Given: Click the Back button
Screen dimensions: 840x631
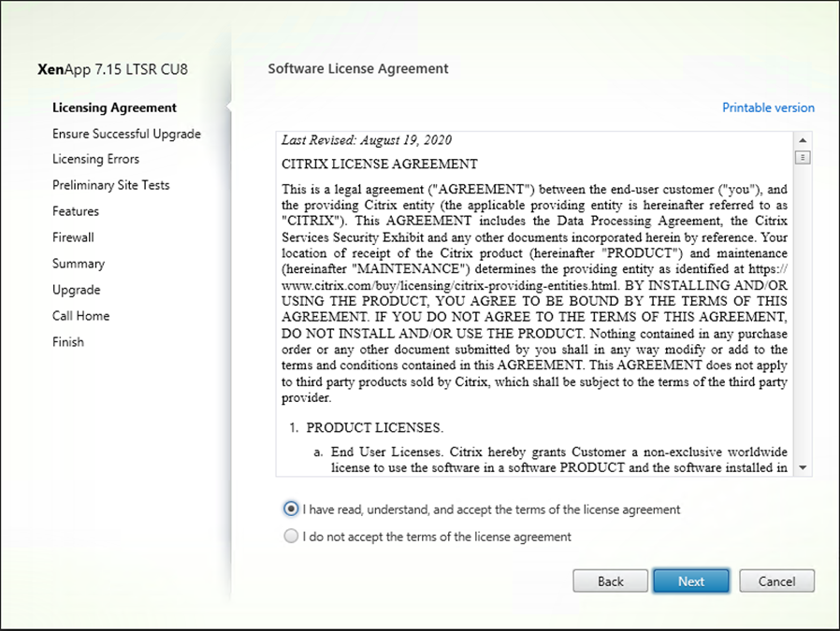Looking at the screenshot, I should (610, 581).
